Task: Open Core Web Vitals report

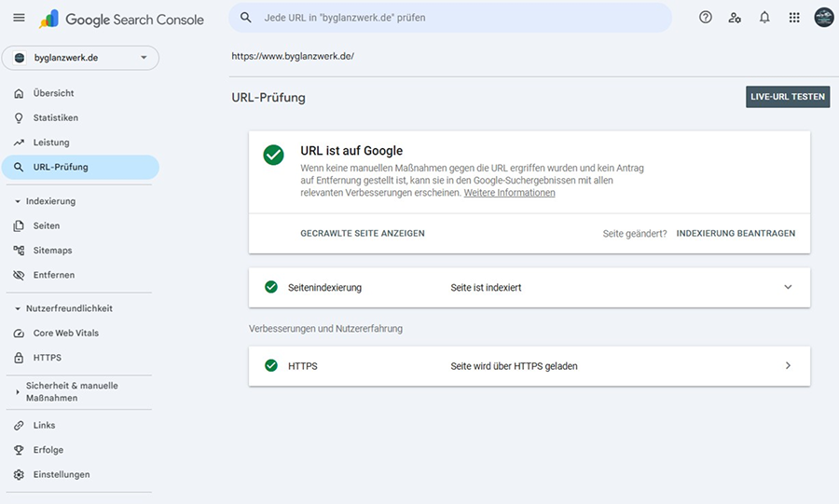Action: (x=80, y=334)
